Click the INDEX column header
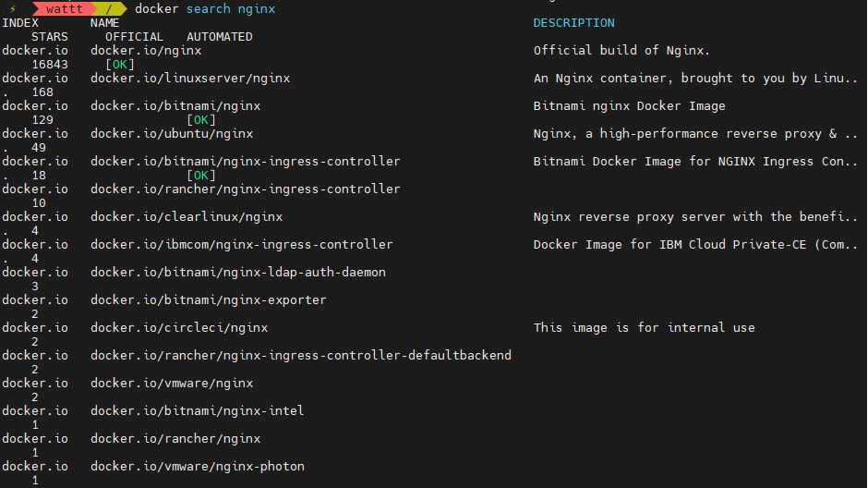 pyautogui.click(x=20, y=23)
